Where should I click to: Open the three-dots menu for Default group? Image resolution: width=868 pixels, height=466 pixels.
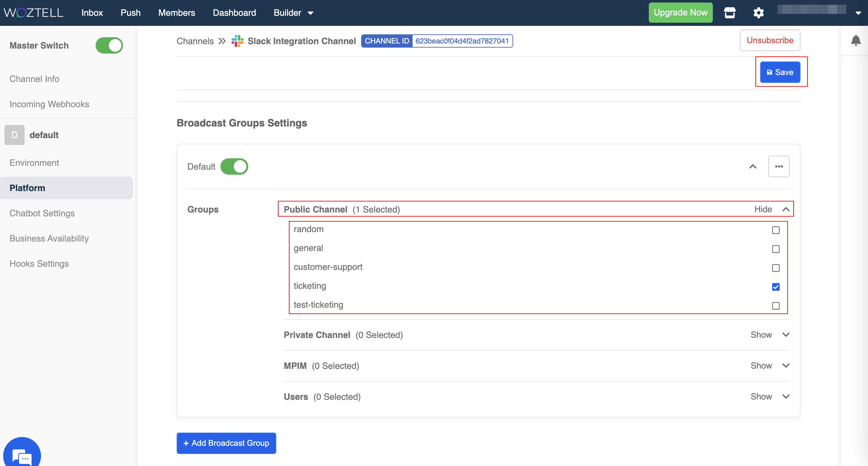(778, 166)
